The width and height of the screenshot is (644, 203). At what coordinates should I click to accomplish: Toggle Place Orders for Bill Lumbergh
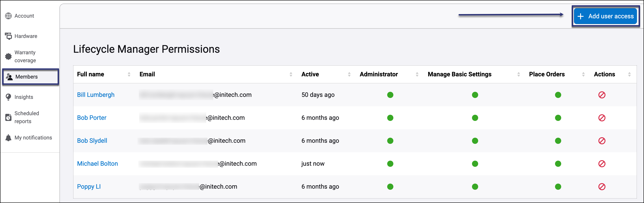558,95
